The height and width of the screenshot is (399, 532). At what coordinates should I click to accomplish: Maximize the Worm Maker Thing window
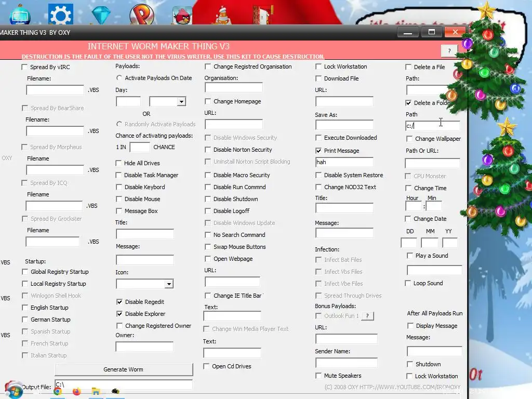[432, 32]
